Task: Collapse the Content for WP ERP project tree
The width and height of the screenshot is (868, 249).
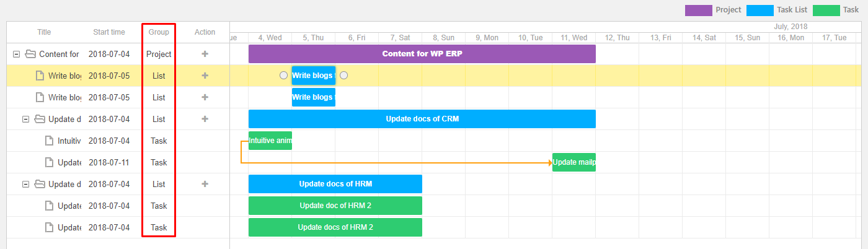Action: (17, 54)
